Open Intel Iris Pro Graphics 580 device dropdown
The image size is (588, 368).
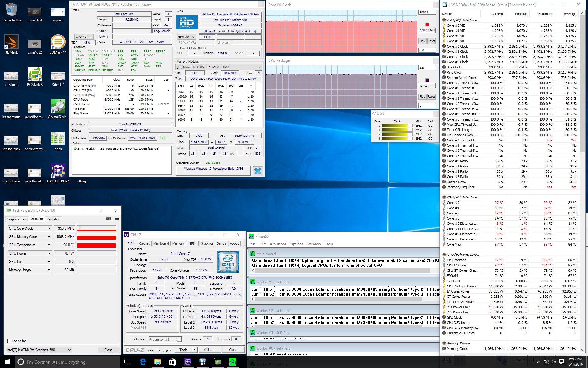pyautogui.click(x=70, y=350)
